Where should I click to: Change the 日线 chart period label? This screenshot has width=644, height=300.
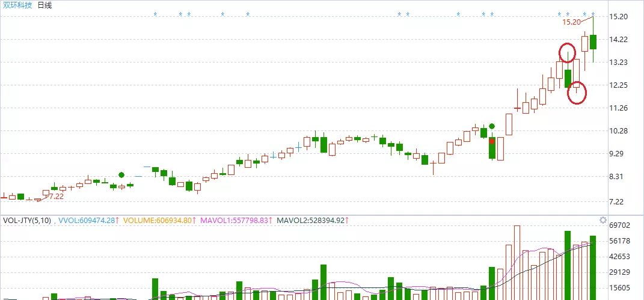(44, 5)
